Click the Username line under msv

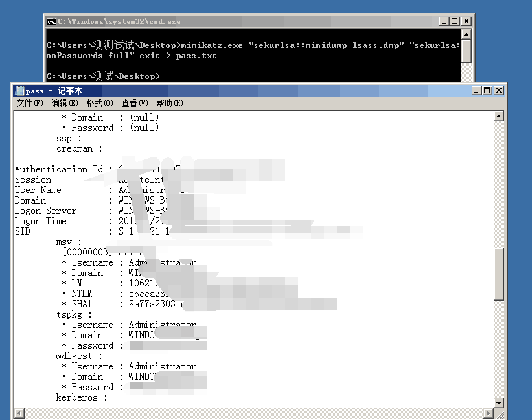[x=128, y=262]
